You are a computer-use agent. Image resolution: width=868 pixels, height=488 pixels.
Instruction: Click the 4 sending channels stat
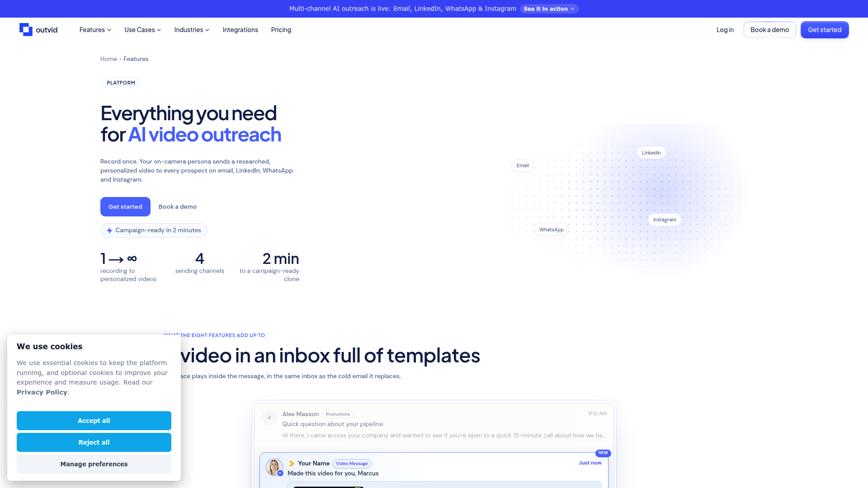pos(200,263)
